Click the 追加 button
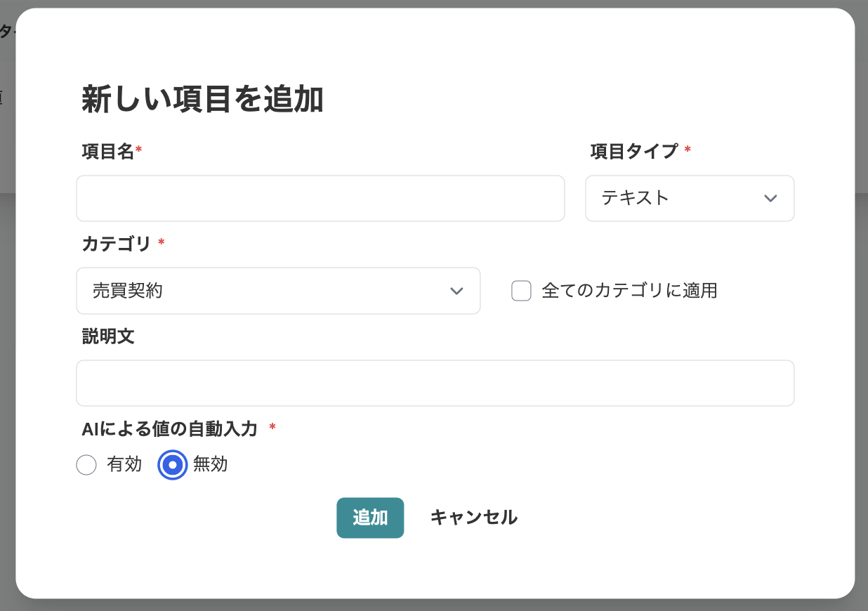Screen dimensions: 868x611 coord(370,518)
